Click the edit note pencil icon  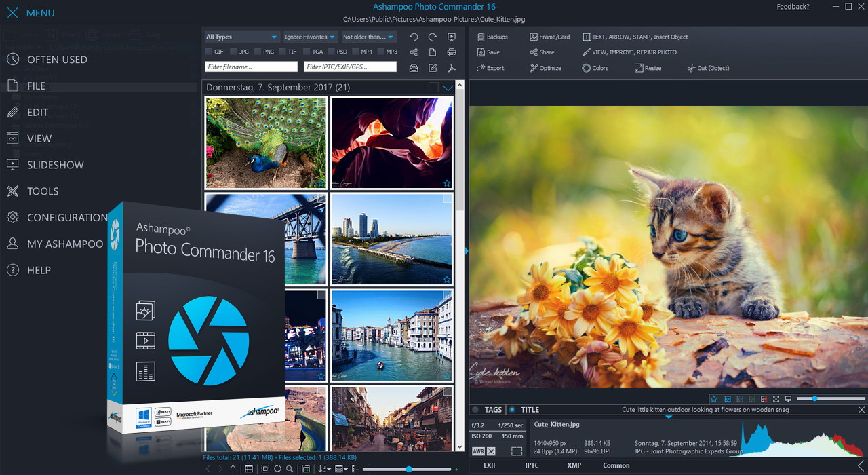(x=433, y=68)
